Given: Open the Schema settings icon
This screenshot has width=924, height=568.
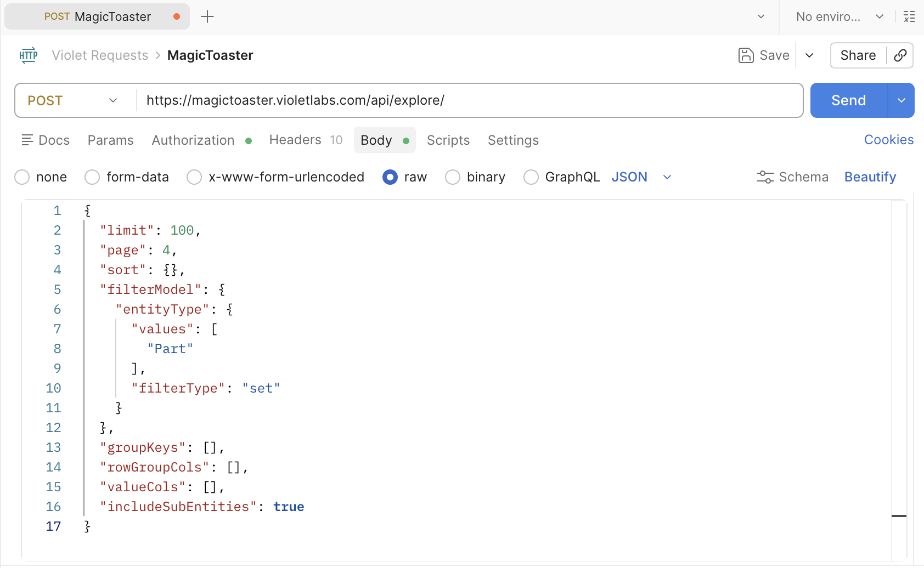Looking at the screenshot, I should click(765, 177).
